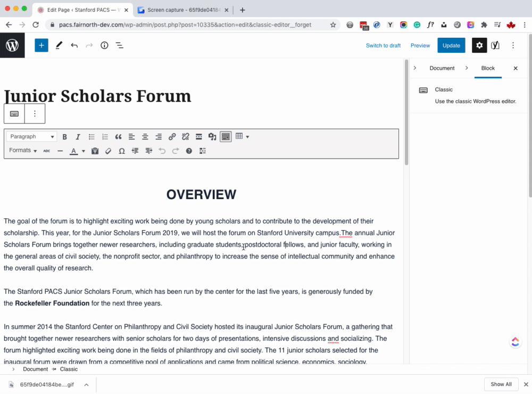
Task: Close the settings sidebar
Action: click(516, 68)
